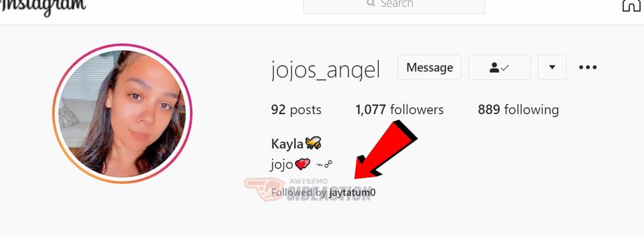Go to the Home feed icon
Viewport: 644px width, 236px height.
point(630,5)
